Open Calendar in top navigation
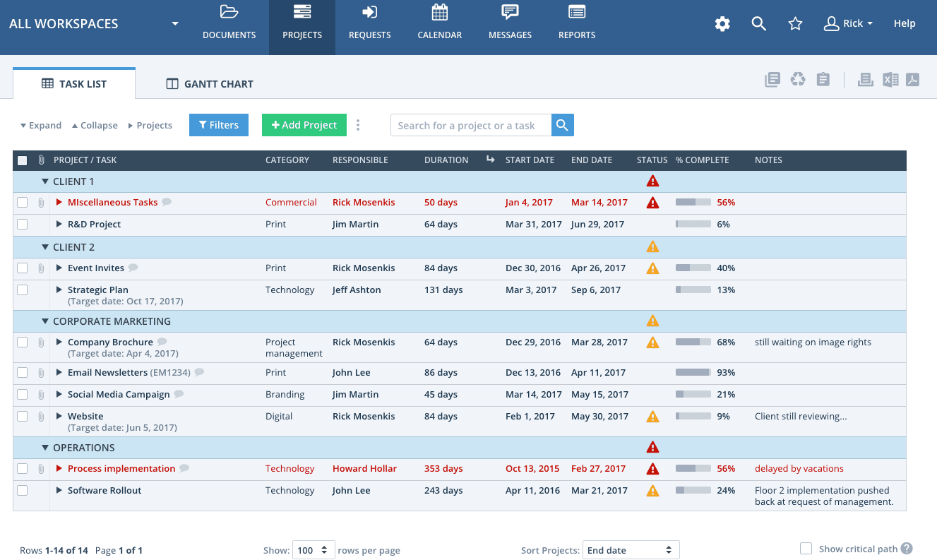The height and width of the screenshot is (560, 937). coord(439,24)
